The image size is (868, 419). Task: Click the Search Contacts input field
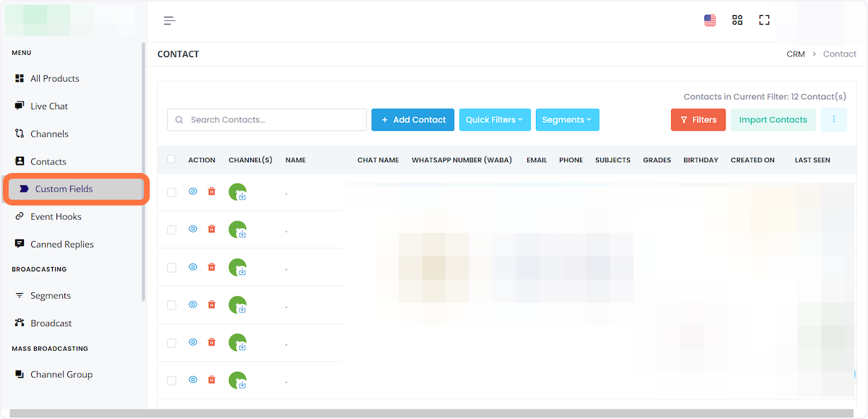(x=267, y=119)
